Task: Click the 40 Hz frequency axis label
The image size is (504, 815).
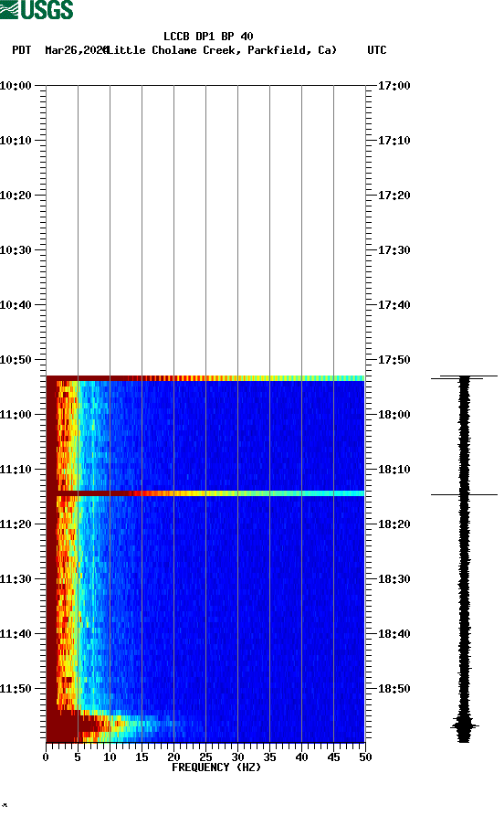Action: pos(301,757)
